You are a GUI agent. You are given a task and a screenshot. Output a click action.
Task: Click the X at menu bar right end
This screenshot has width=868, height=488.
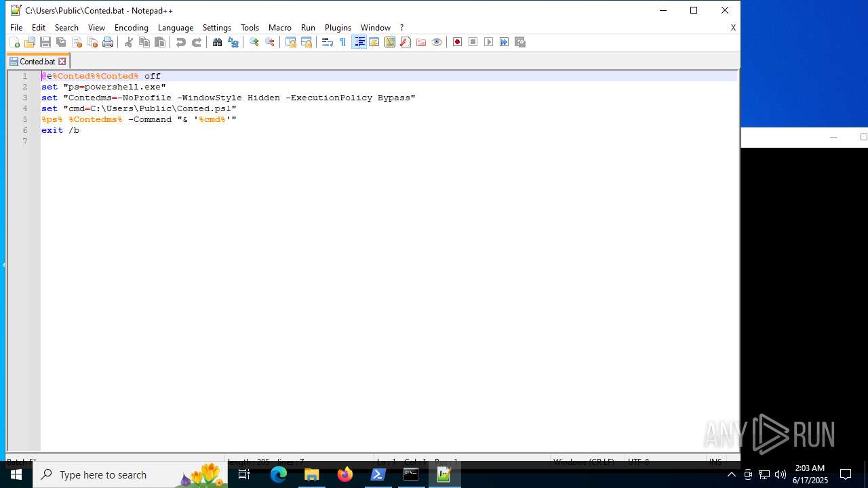coord(733,28)
